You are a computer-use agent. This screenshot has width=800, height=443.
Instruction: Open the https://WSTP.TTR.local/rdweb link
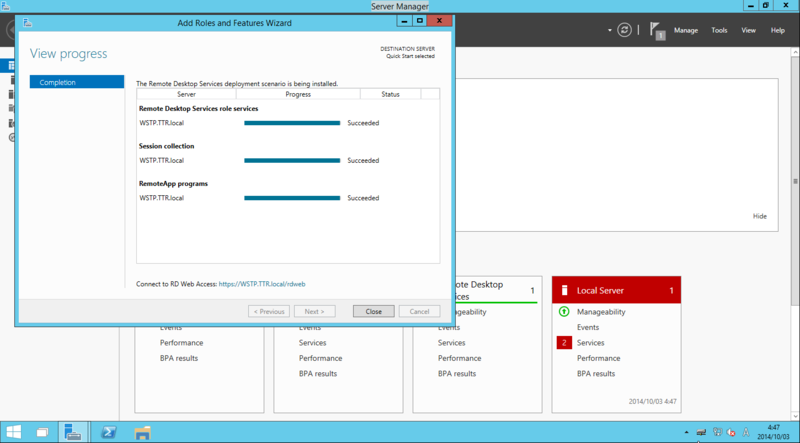coord(262,284)
